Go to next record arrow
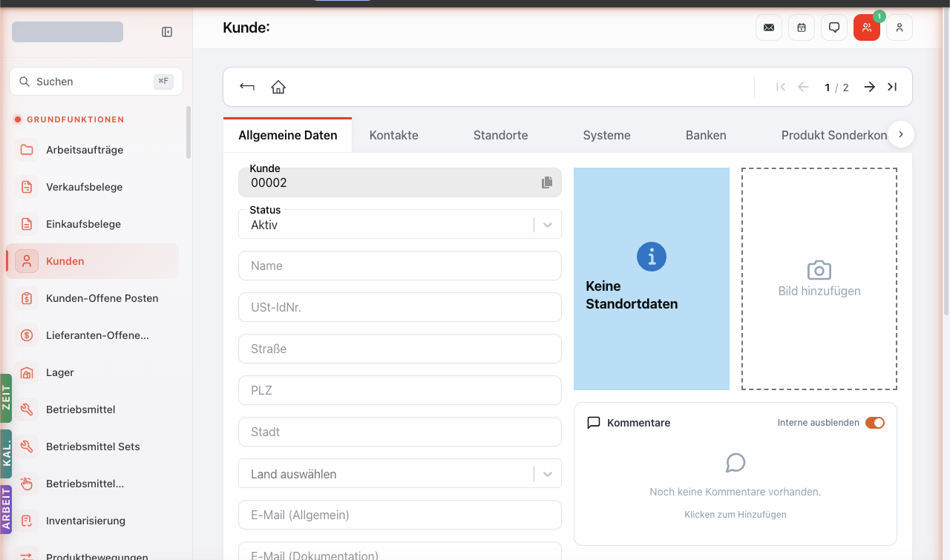950x560 pixels. click(870, 87)
